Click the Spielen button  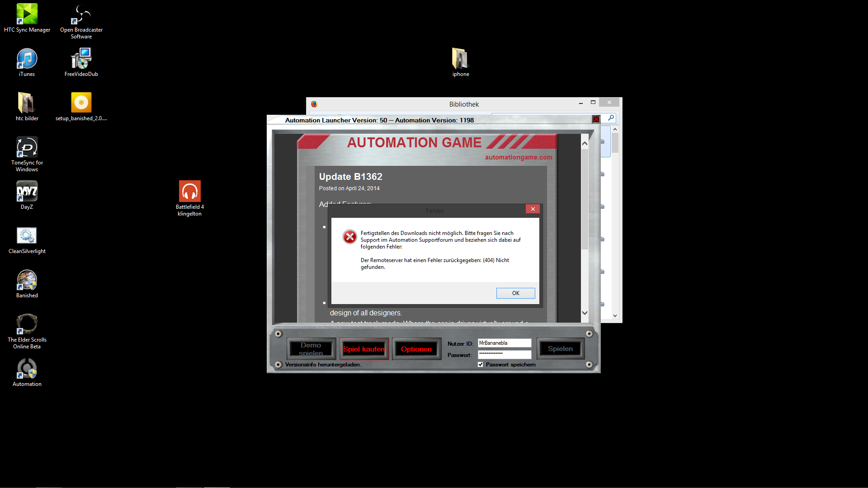point(560,349)
